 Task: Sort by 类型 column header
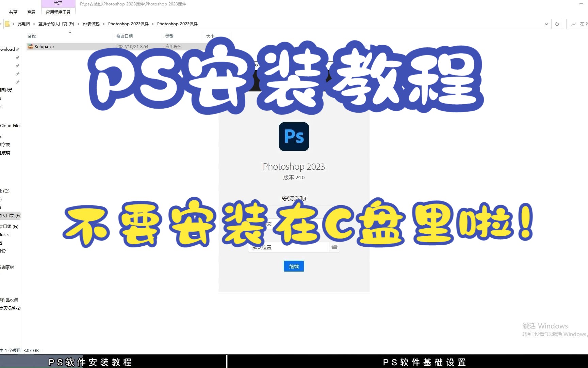[169, 36]
